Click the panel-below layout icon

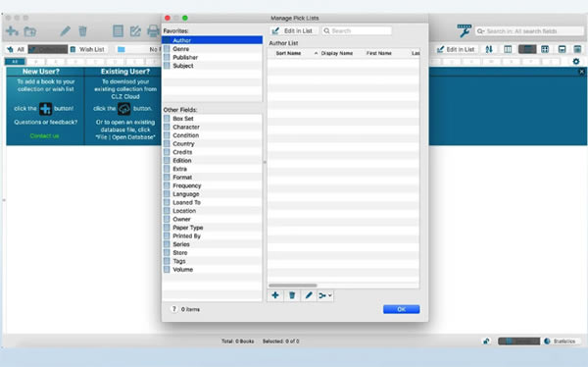pyautogui.click(x=562, y=49)
